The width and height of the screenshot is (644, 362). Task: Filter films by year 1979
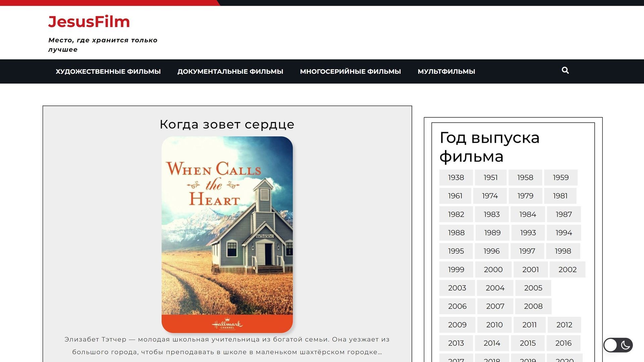525,196
